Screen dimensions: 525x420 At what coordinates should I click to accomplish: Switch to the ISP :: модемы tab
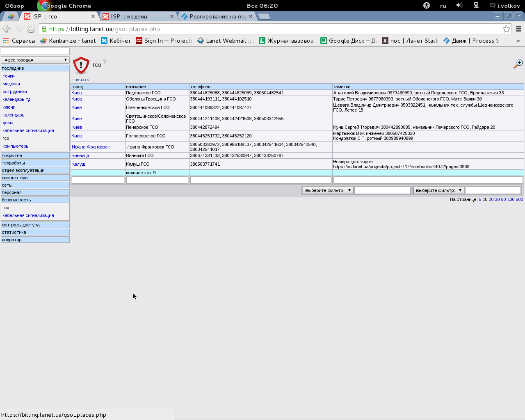[x=137, y=16]
